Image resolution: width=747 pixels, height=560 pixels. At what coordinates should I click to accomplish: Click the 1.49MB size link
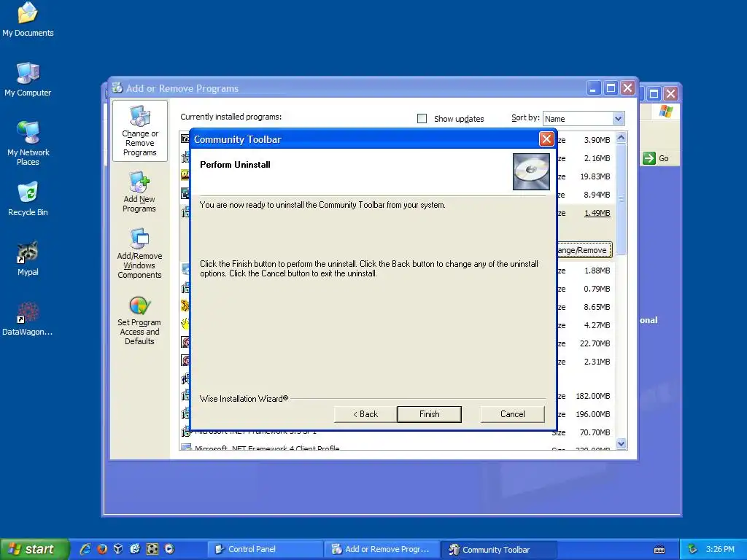597,213
